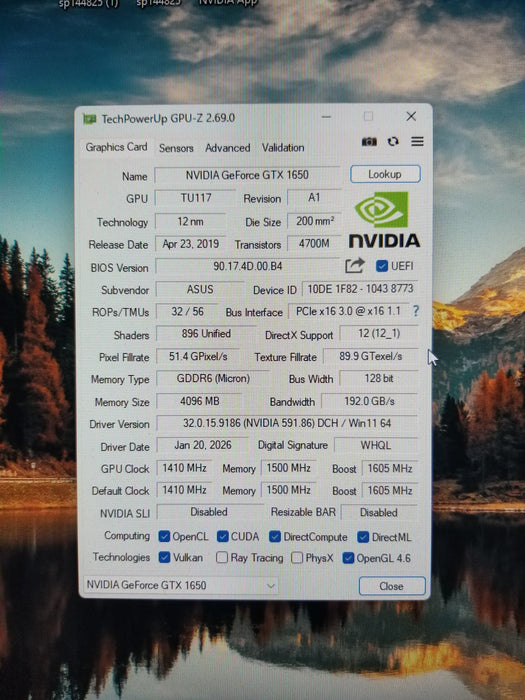Click the Pixel Fillrate value 51.4 GPixel/s
Screen dimensions: 525x700
click(x=198, y=356)
